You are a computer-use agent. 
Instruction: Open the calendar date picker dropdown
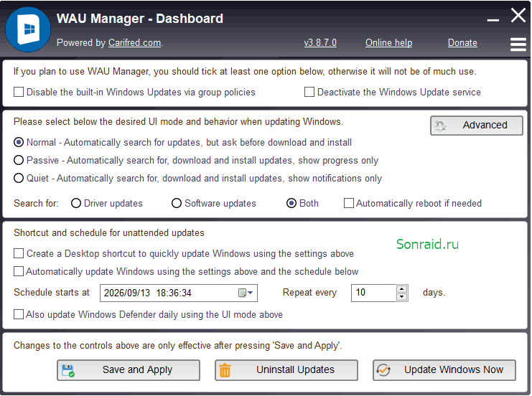tap(246, 293)
